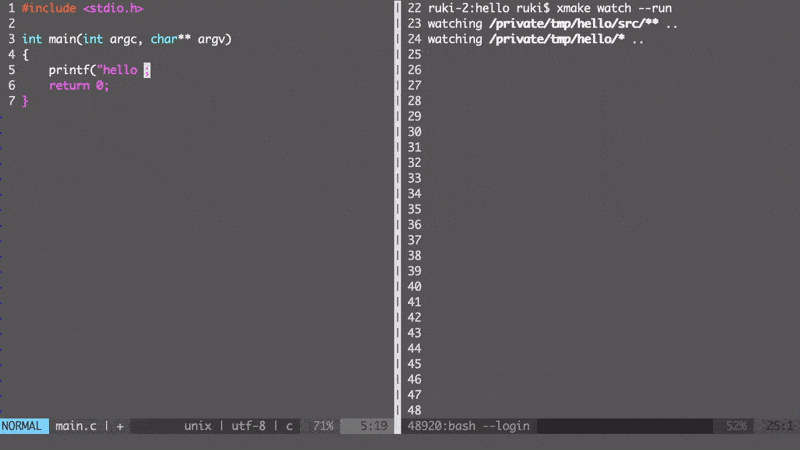The image size is (800, 450).
Task: Click the closing brace on line 7
Action: click(25, 101)
